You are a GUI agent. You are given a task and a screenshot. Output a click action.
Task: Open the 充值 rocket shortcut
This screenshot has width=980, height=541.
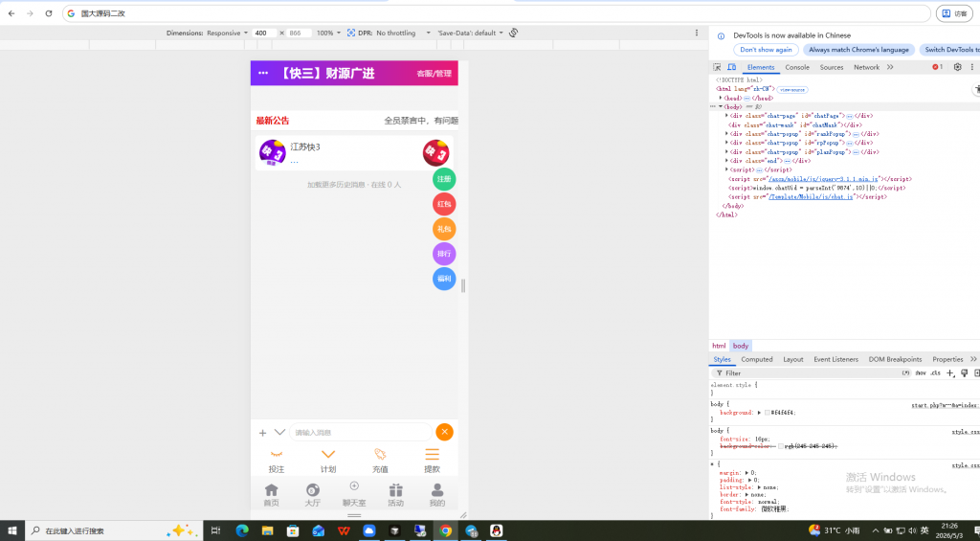[380, 462]
